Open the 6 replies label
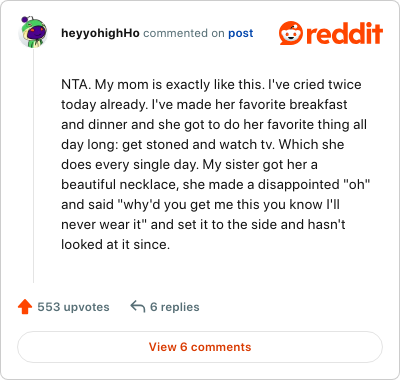Image resolution: width=400 pixels, height=380 pixels. click(x=175, y=307)
